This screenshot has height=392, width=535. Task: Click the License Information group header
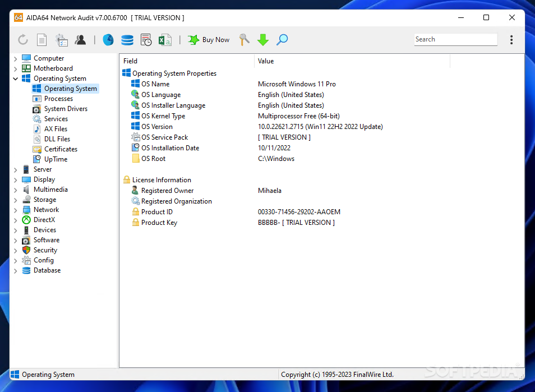(x=157, y=180)
